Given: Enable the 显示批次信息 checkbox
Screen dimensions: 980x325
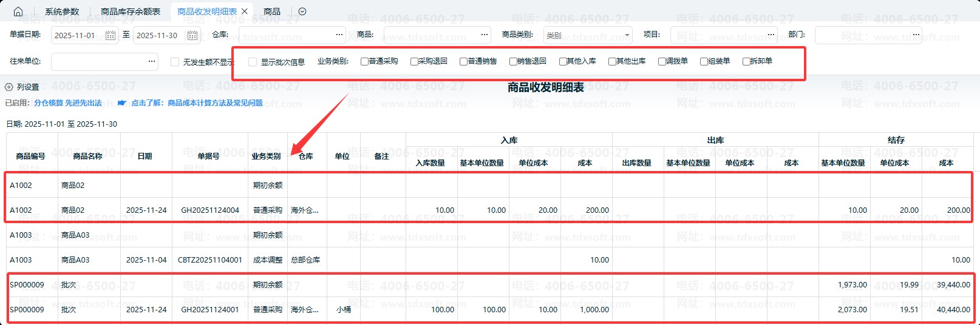Looking at the screenshot, I should (253, 62).
